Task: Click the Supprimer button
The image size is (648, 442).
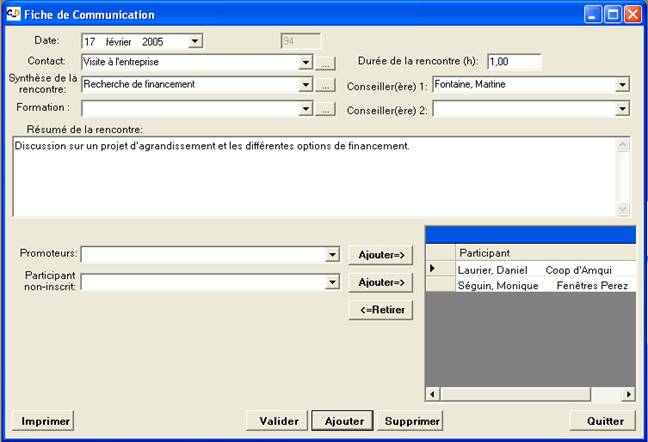Action: point(412,421)
